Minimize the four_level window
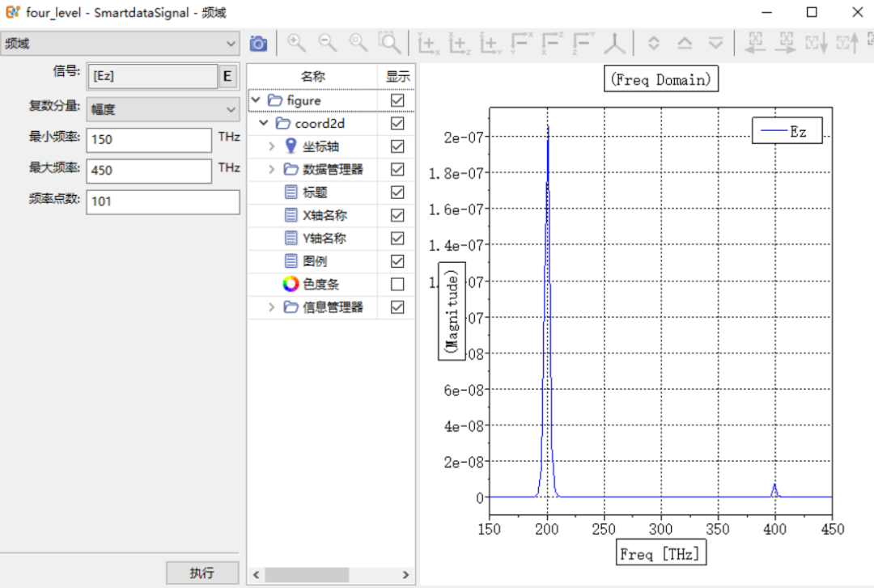The width and height of the screenshot is (874, 588). tap(767, 12)
